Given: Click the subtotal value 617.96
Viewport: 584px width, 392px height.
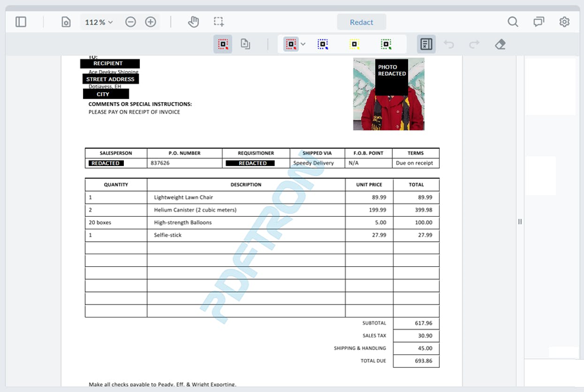Looking at the screenshot, I should pyautogui.click(x=423, y=323).
